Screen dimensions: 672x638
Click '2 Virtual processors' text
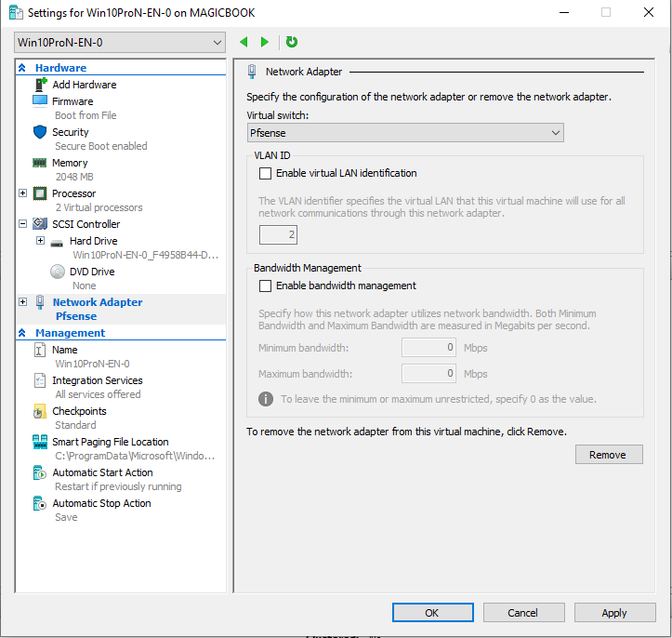99,207
